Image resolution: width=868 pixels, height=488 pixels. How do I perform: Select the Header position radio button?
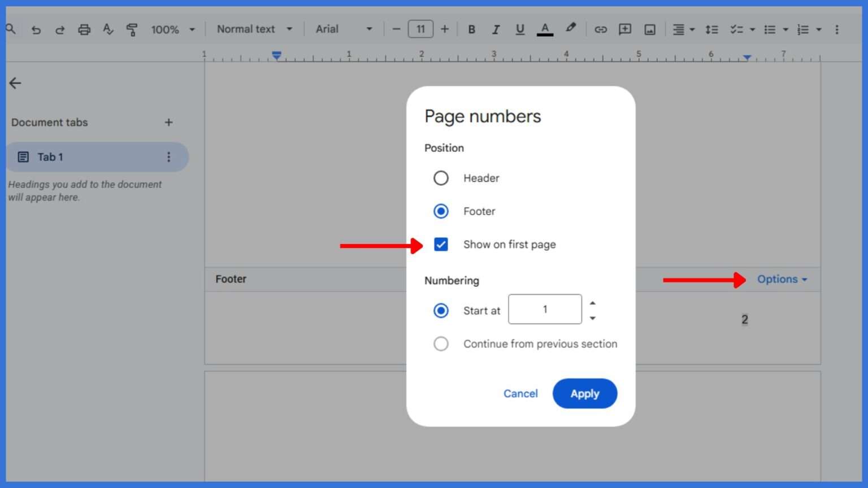coord(441,178)
